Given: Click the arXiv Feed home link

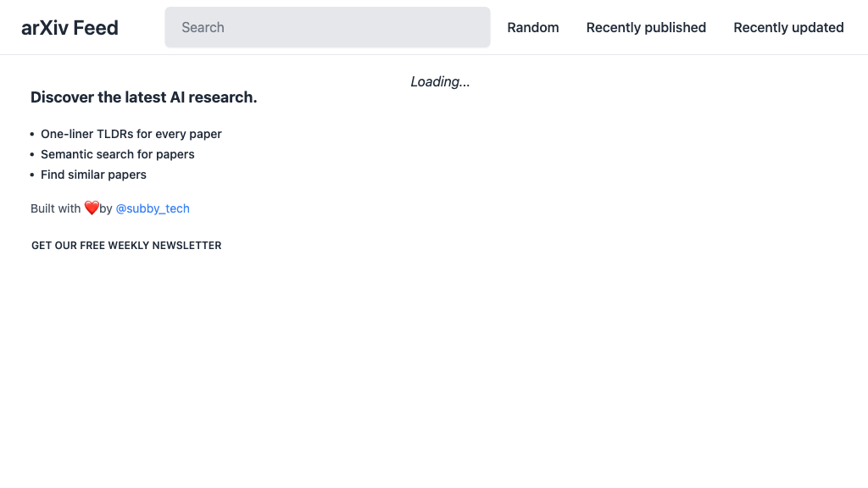Looking at the screenshot, I should [x=70, y=27].
